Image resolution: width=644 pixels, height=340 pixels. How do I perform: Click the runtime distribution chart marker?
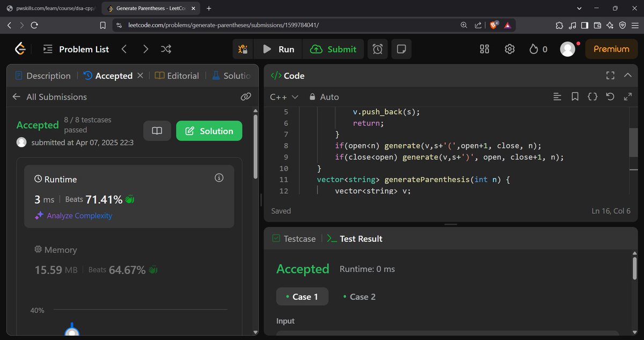click(72, 331)
